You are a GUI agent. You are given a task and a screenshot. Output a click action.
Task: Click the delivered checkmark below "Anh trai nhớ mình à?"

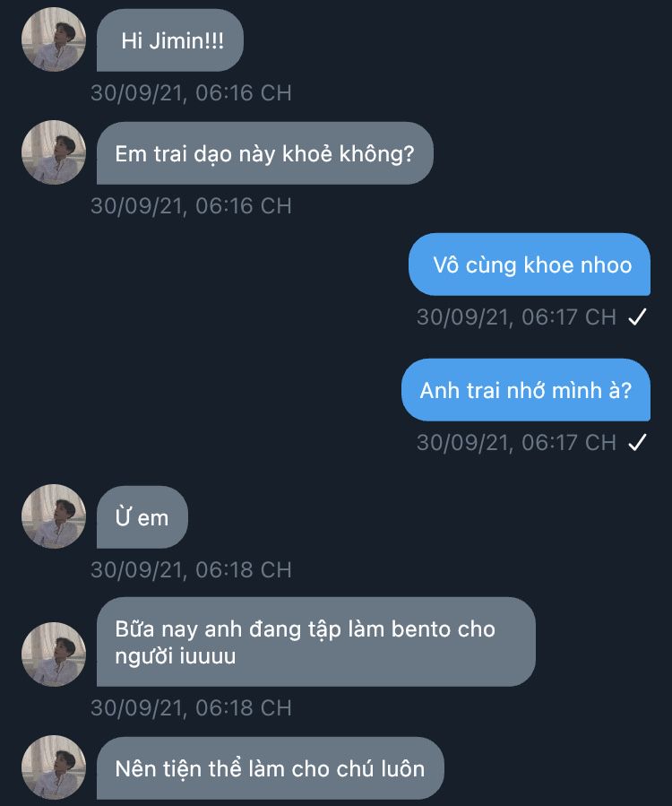click(x=637, y=443)
